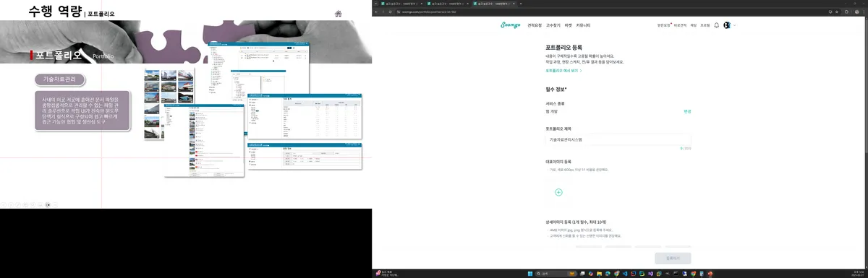Screen dimensions: 868x278
Task: Click 프로필 in the header
Action: [x=705, y=25]
